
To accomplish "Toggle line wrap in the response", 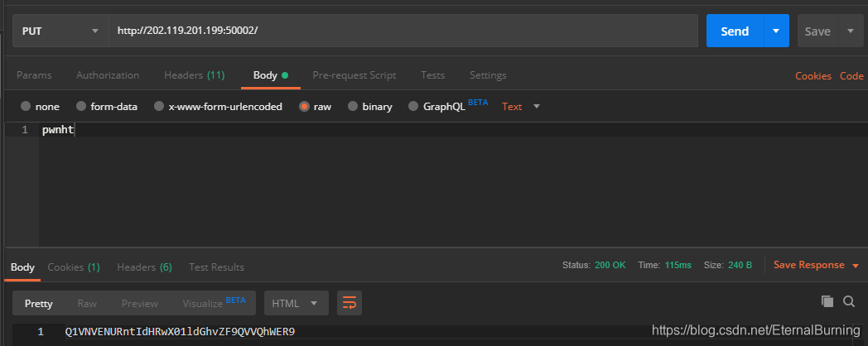I will [x=350, y=303].
